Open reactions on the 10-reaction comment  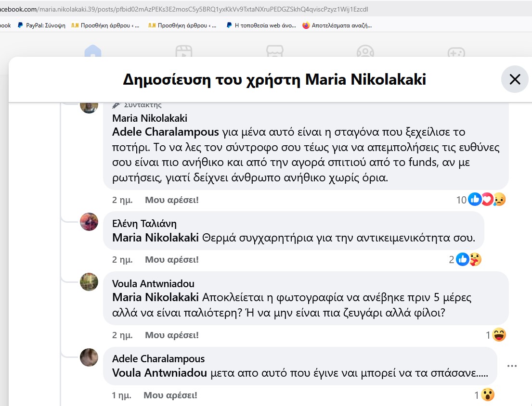pyautogui.click(x=481, y=200)
